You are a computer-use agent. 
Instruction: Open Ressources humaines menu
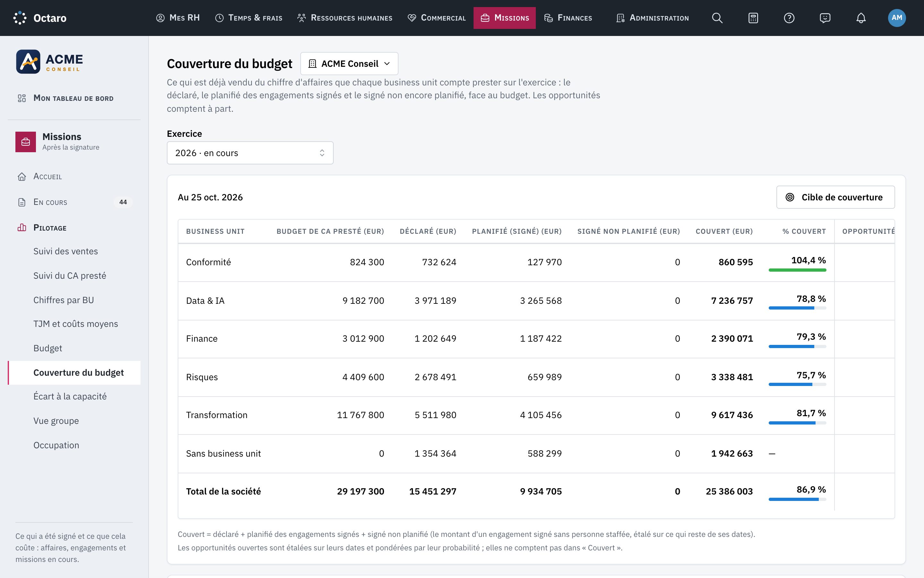tap(345, 18)
